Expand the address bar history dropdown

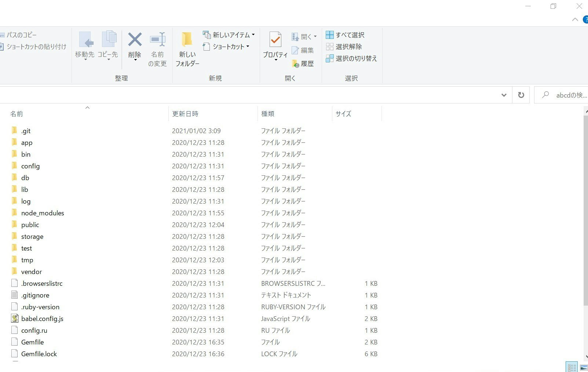504,95
